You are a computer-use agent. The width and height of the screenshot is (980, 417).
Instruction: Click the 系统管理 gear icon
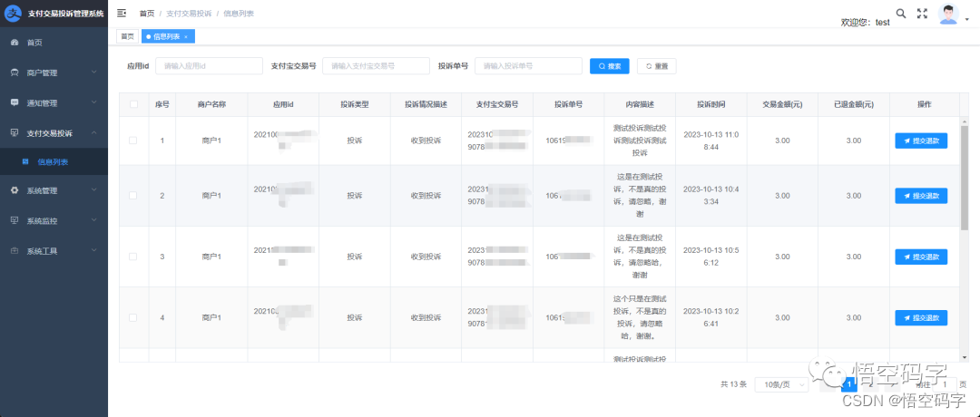point(15,190)
